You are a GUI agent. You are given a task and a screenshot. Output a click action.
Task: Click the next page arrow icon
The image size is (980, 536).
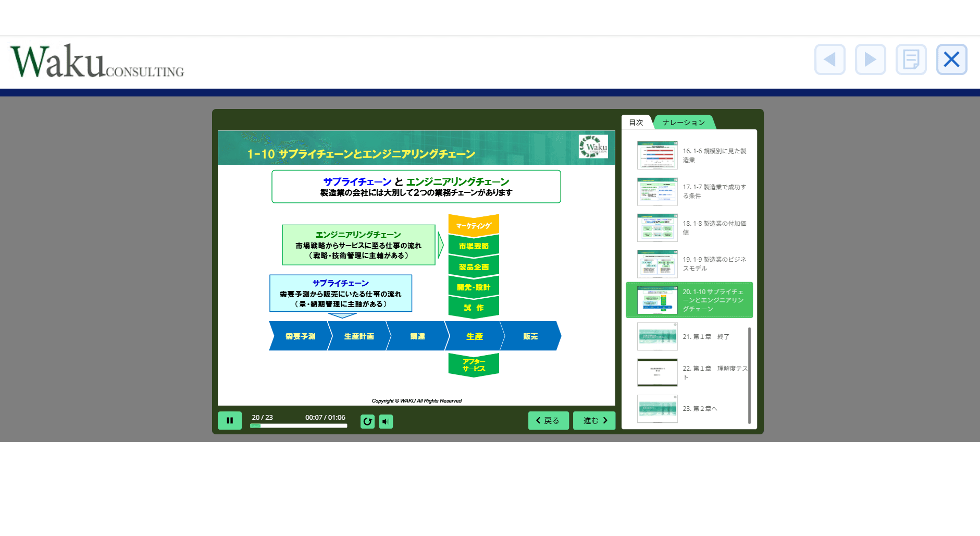coord(870,59)
